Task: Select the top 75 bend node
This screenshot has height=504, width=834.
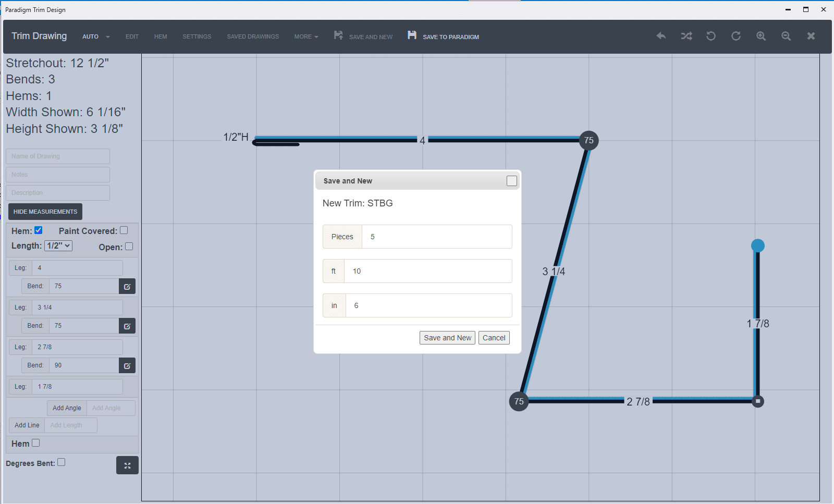Action: [x=588, y=140]
